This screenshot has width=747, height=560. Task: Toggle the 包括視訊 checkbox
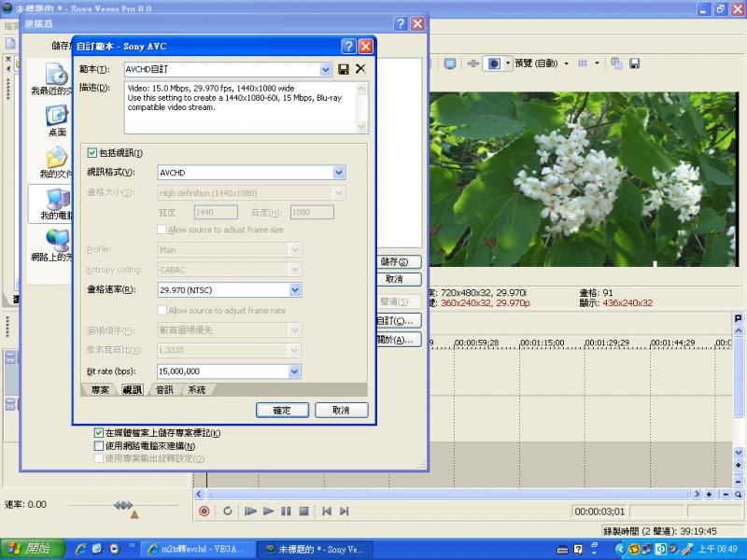click(91, 151)
